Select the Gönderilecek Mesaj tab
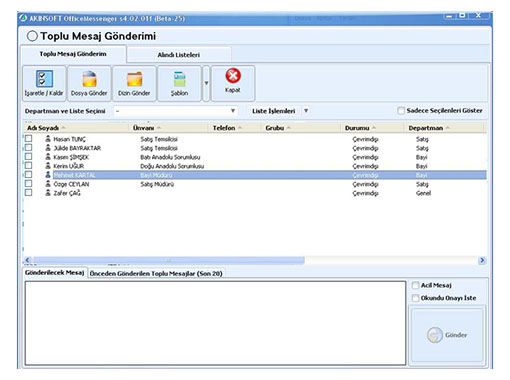The height and width of the screenshot is (380, 510). pos(54,273)
